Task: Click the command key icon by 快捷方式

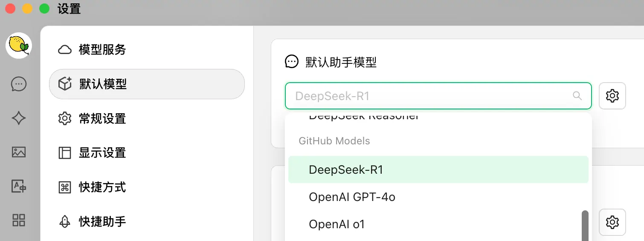Action: (64, 187)
